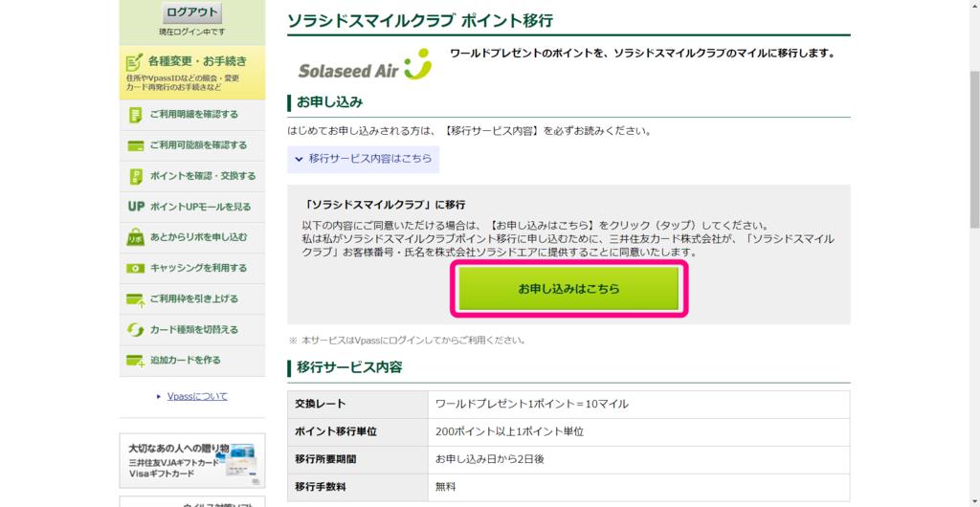This screenshot has width=980, height=507.
Task: Click the cash icon beside キャッシングを利用する
Action: coord(135,268)
